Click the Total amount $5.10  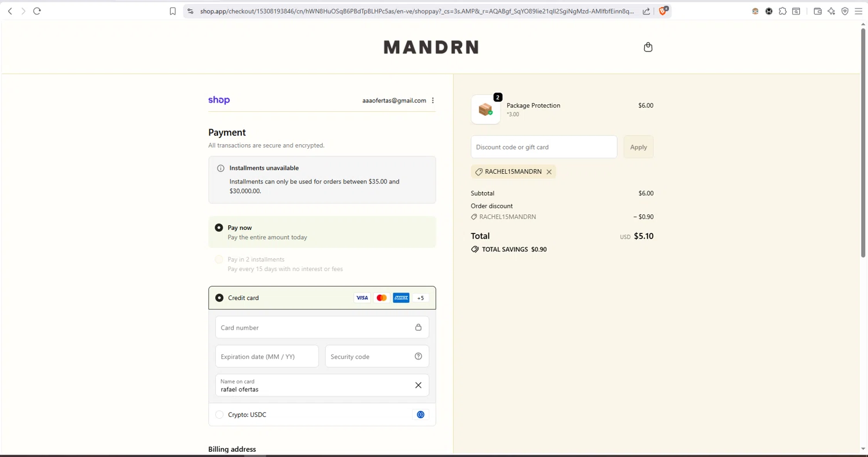(643, 236)
